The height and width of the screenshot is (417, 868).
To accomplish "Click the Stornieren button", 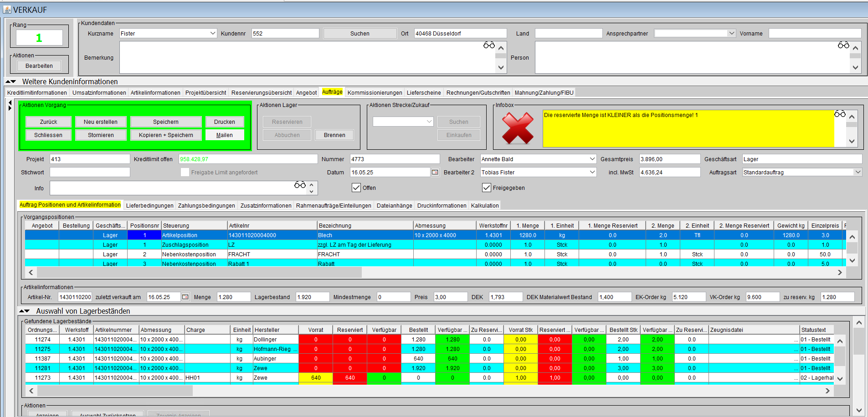I will [x=101, y=135].
